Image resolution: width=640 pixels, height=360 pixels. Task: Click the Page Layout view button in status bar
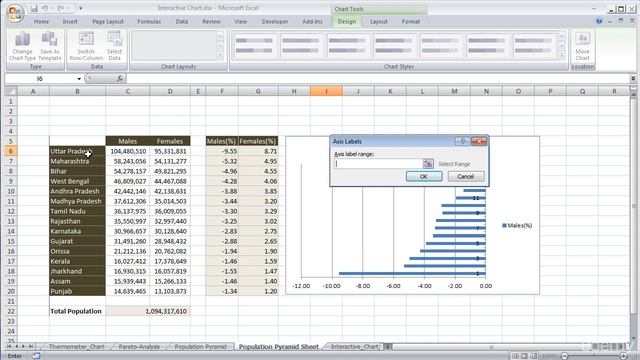click(525, 356)
